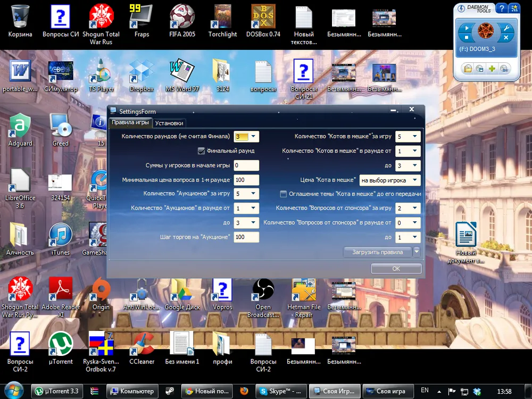Switch to the "Установки" tab
Image resolution: width=532 pixels, height=399 pixels.
[x=169, y=123]
